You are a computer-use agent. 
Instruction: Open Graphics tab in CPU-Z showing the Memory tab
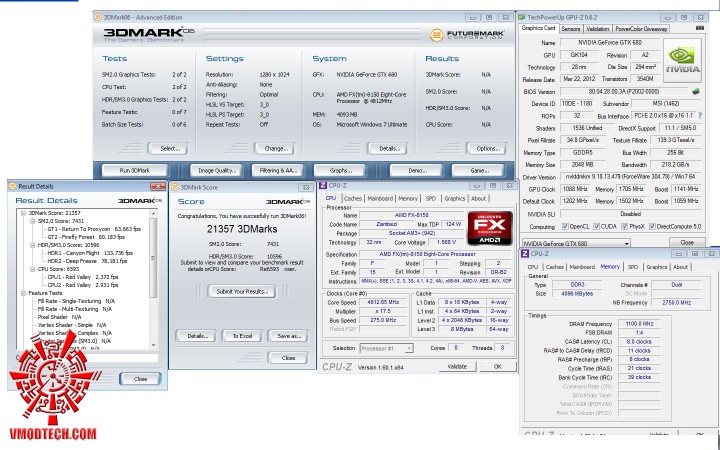pyautogui.click(x=657, y=267)
